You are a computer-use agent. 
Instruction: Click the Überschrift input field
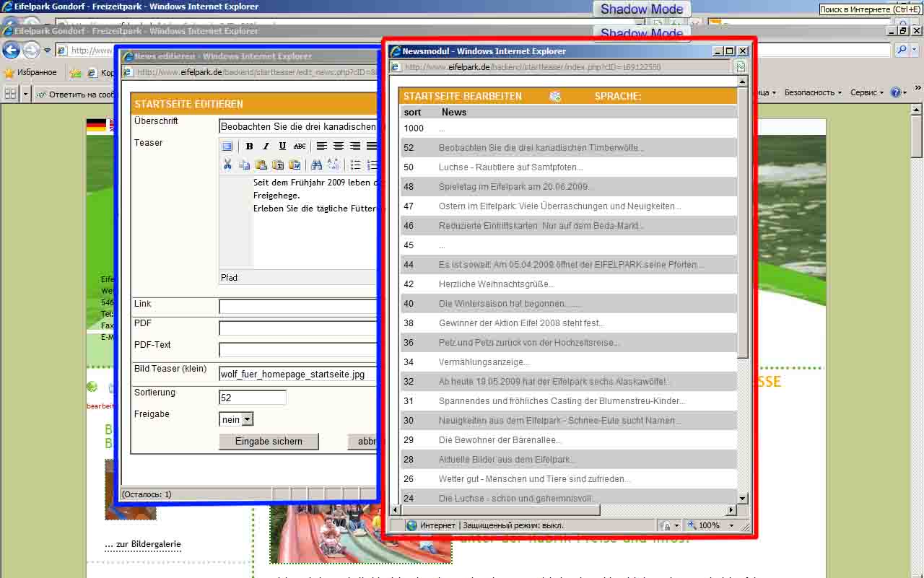298,126
